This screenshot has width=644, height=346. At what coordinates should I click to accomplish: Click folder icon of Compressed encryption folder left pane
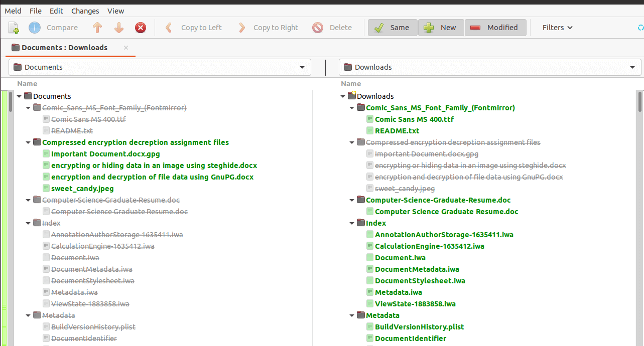(37, 142)
